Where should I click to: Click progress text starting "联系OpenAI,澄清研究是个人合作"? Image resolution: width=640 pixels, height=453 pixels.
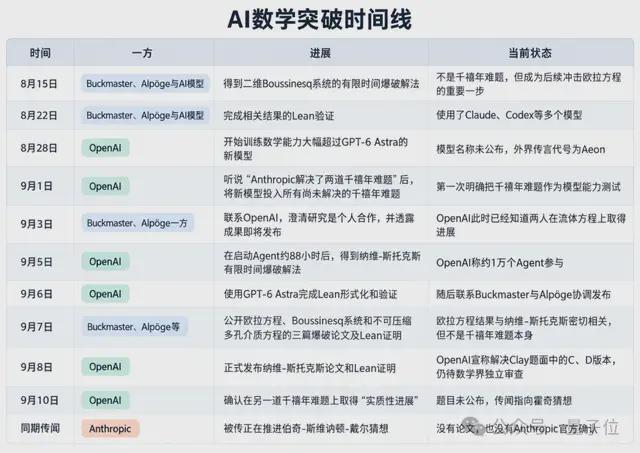pyautogui.click(x=319, y=224)
